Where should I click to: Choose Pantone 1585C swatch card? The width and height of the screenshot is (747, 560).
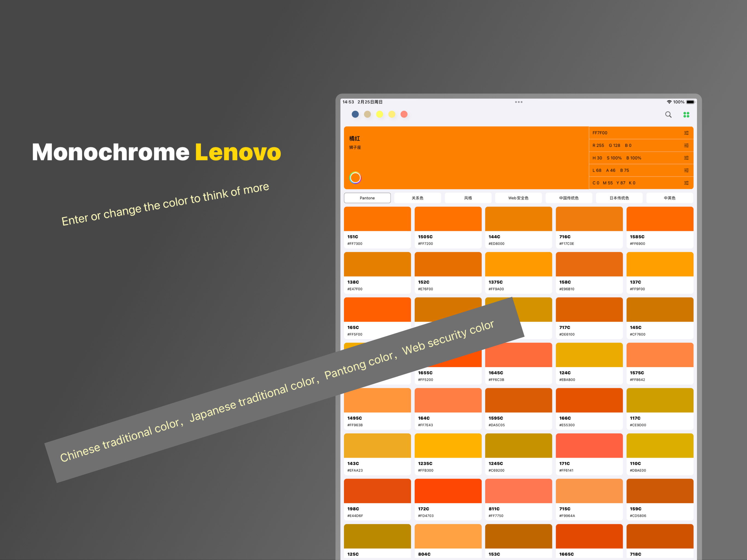tap(660, 227)
